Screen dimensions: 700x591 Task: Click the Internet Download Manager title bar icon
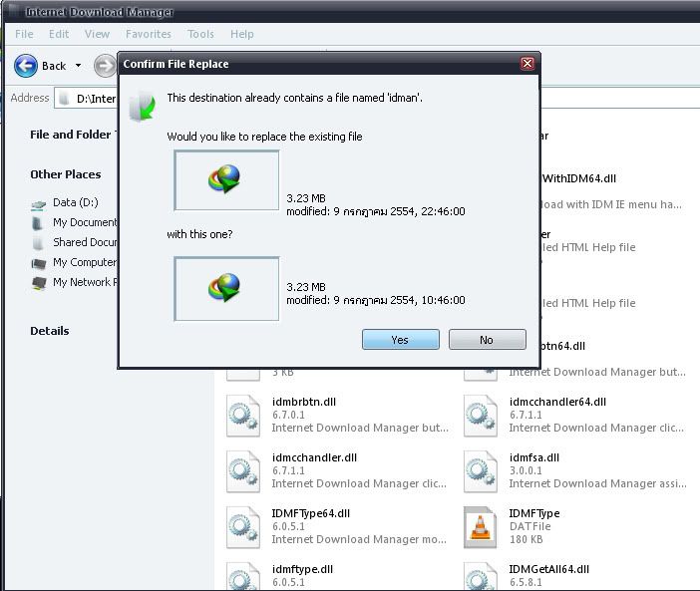coord(14,11)
